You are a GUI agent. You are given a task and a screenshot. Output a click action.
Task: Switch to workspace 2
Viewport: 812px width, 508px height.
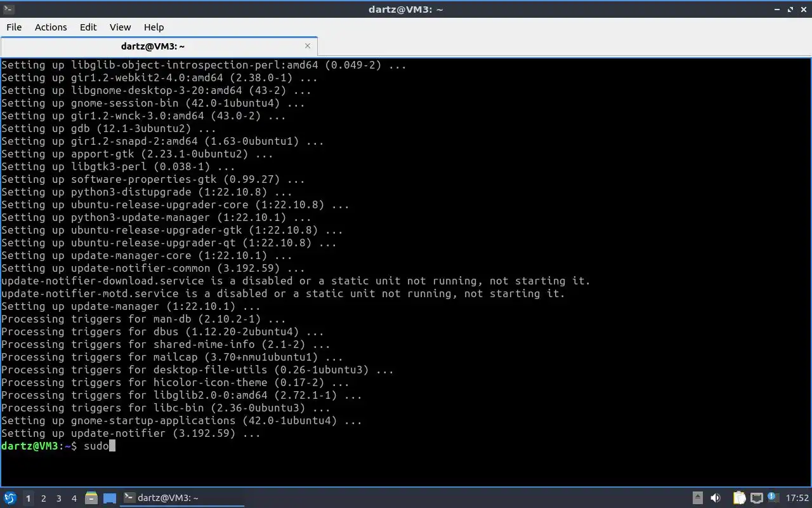point(43,498)
